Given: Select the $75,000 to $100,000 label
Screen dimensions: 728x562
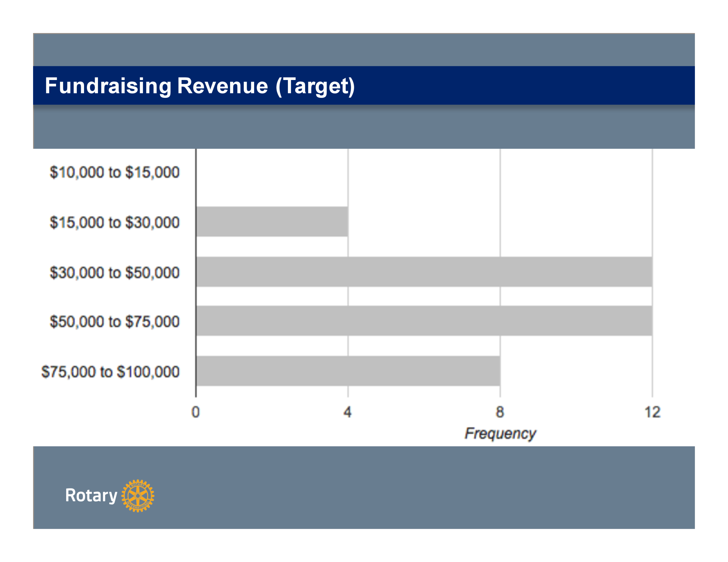Looking at the screenshot, I should pyautogui.click(x=110, y=372).
